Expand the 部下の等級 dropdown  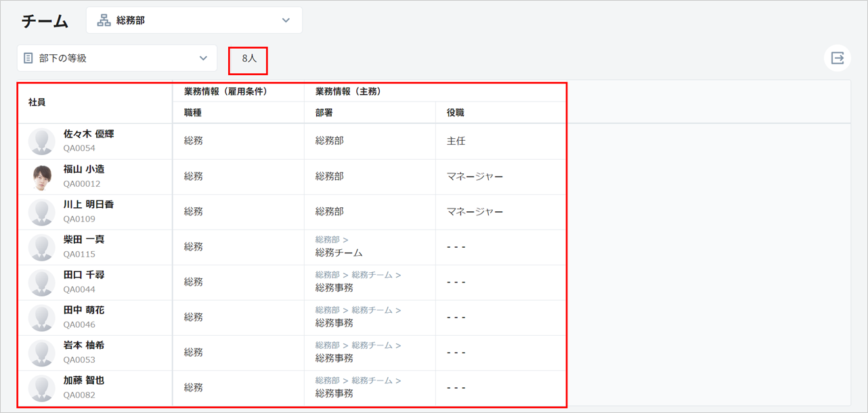tap(116, 58)
